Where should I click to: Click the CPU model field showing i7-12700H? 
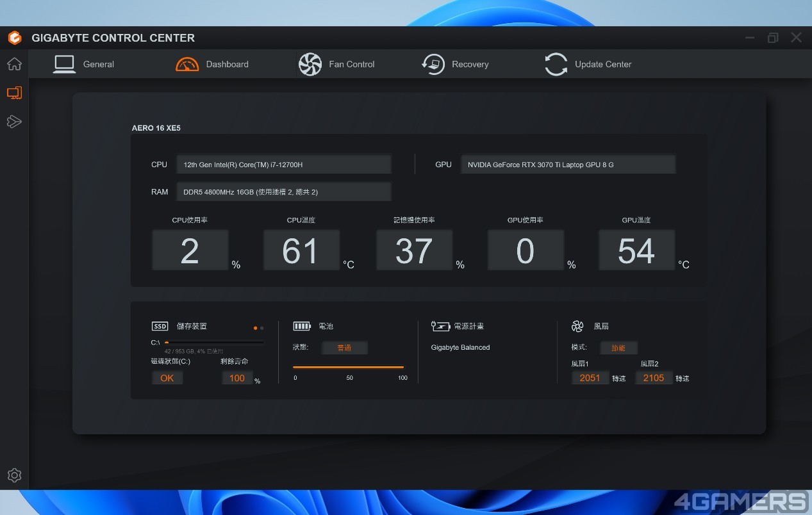[284, 165]
